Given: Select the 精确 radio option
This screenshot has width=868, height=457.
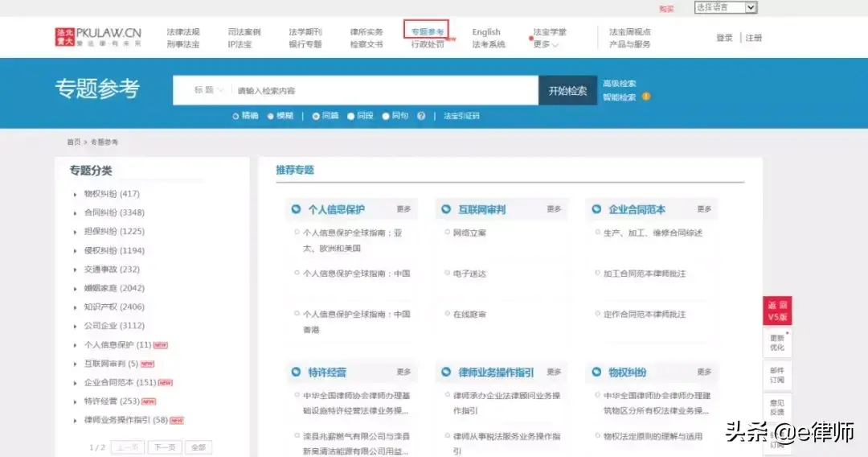Looking at the screenshot, I should tap(235, 117).
